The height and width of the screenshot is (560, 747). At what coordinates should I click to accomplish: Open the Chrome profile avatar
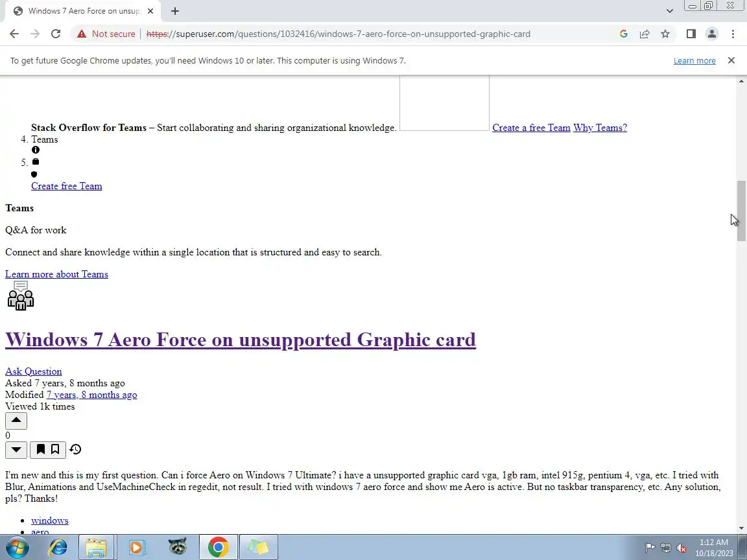coord(712,34)
